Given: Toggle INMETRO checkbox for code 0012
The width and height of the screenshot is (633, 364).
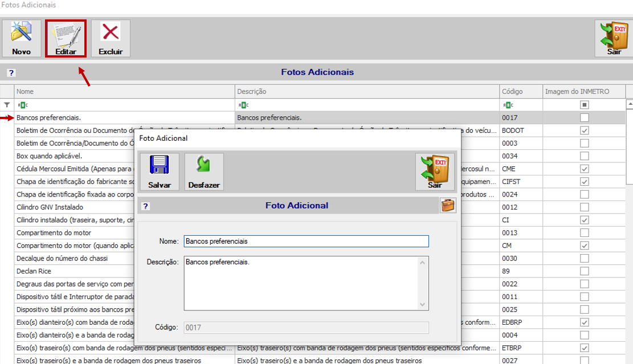Looking at the screenshot, I should point(584,207).
